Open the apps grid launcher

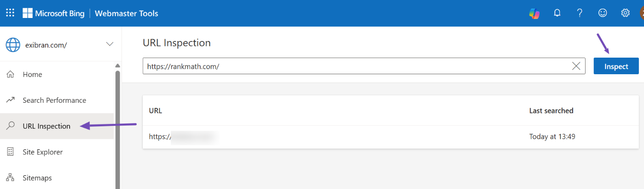[10, 13]
